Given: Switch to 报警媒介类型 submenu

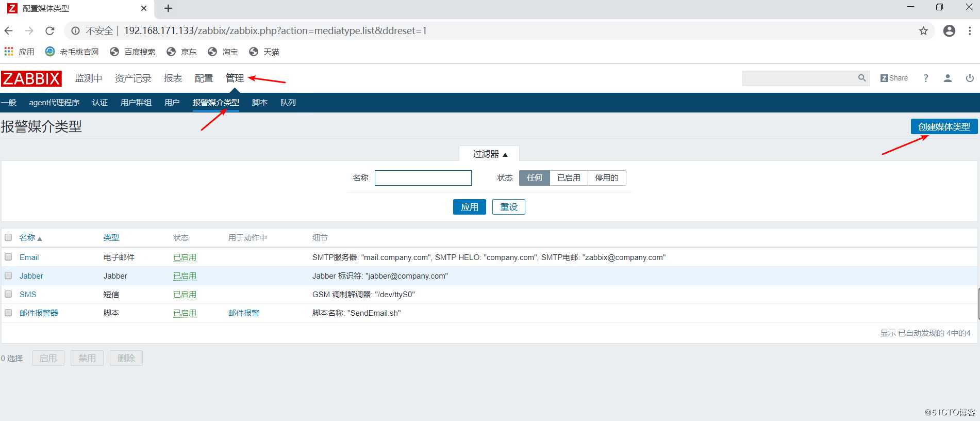Looking at the screenshot, I should [216, 103].
